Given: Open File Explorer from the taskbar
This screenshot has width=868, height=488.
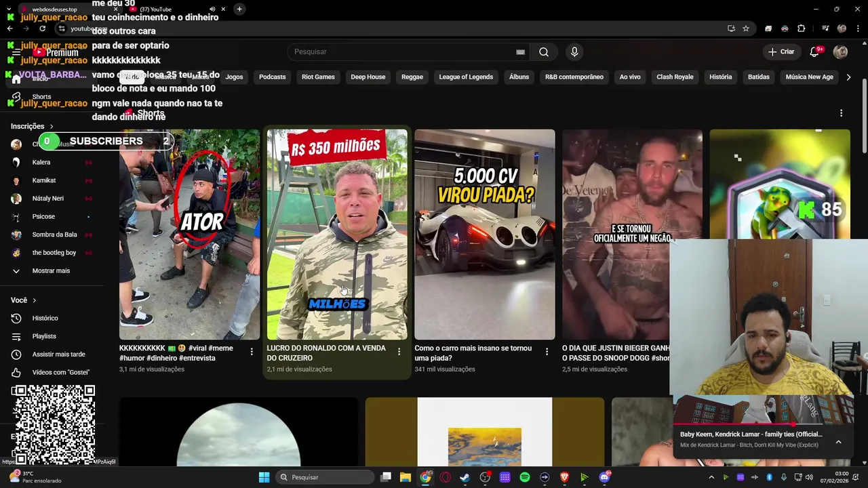Looking at the screenshot, I should 405,477.
